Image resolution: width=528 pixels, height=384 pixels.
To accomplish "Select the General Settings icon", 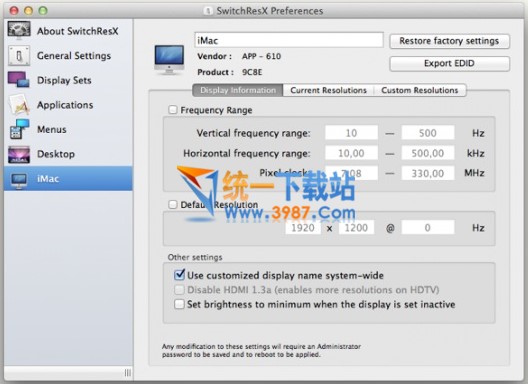I will (x=19, y=55).
